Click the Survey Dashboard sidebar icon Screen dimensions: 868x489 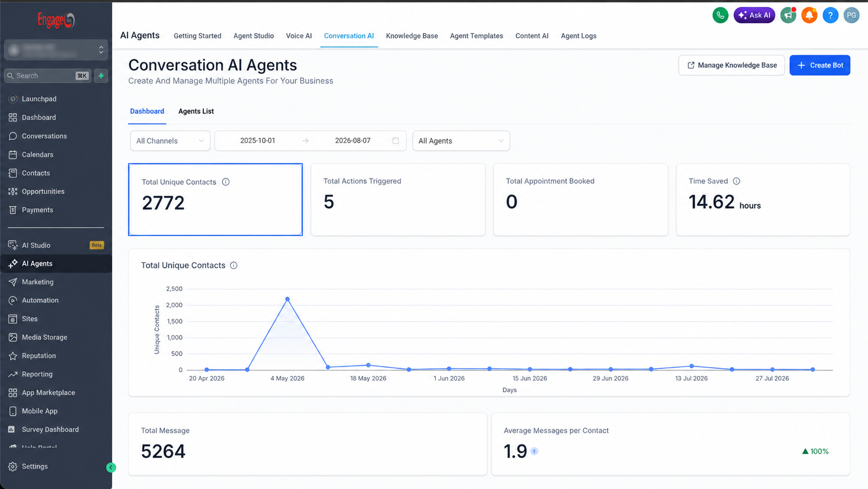[x=11, y=429]
